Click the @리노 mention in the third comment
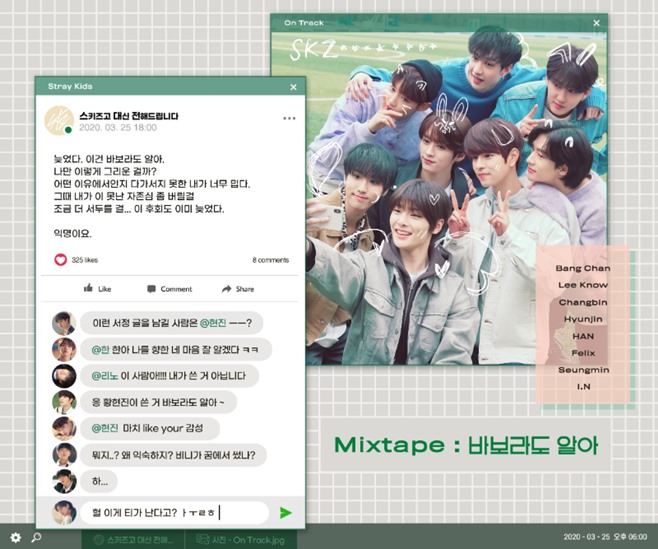 tap(105, 376)
